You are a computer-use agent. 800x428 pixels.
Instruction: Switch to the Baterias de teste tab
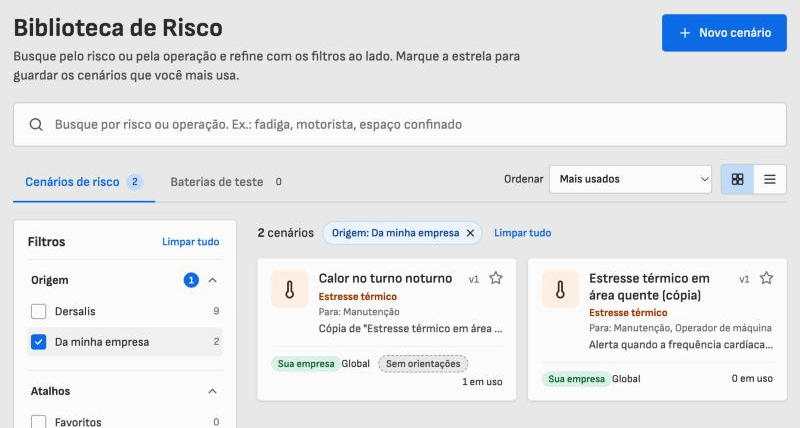226,182
